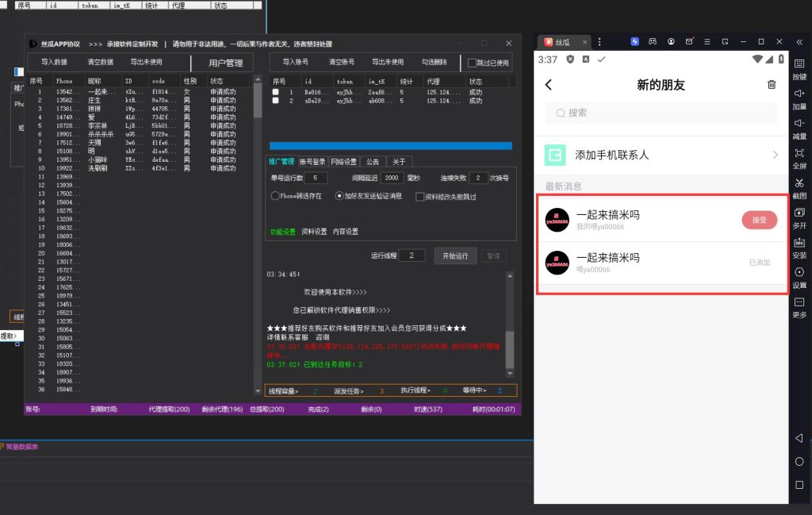Tap the pink 接受 button
Screen dimensions: 812x515
click(759, 220)
